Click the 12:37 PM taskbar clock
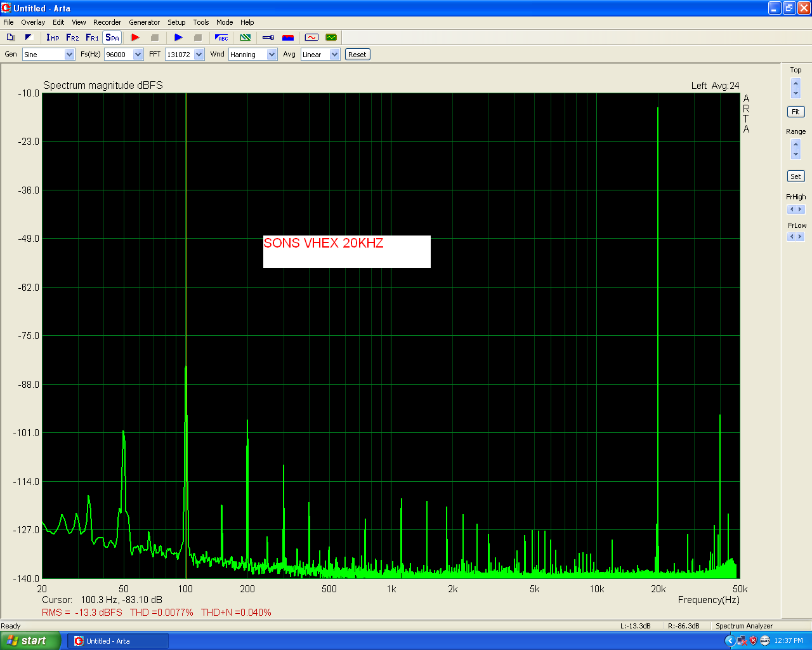Image resolution: width=812 pixels, height=650 pixels. (x=789, y=641)
